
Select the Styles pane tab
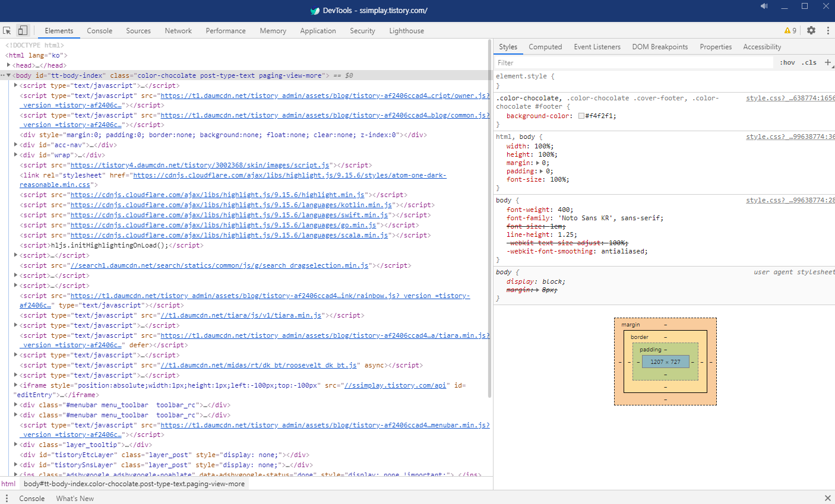point(508,47)
